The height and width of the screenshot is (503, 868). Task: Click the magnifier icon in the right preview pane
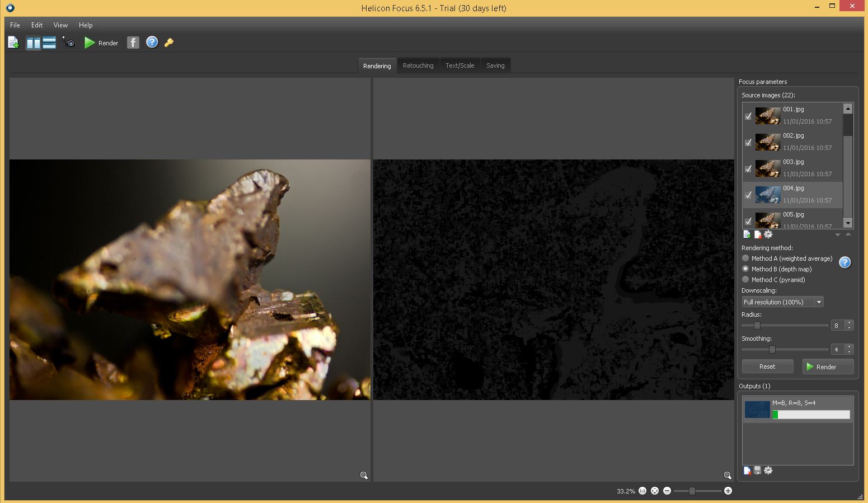pos(728,476)
